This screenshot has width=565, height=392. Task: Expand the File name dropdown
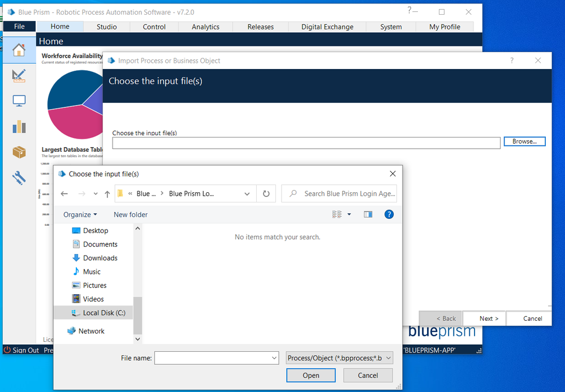pyautogui.click(x=274, y=358)
